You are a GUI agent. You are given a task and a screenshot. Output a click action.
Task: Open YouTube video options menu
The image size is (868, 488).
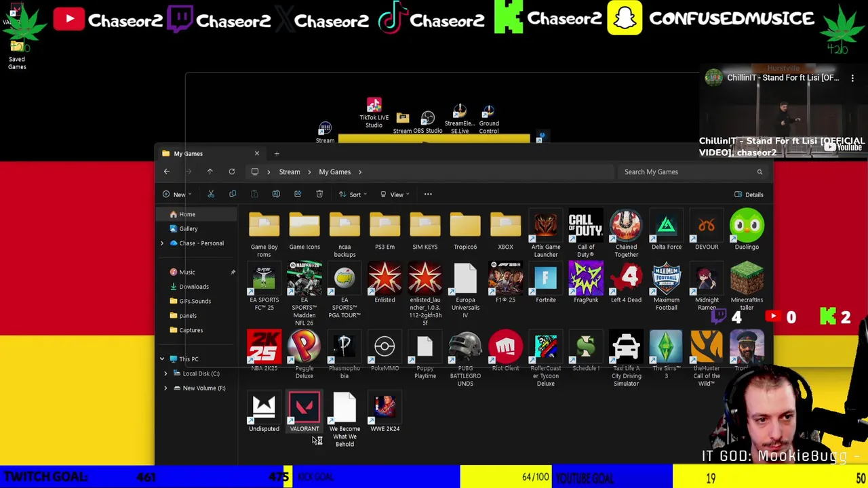point(852,78)
